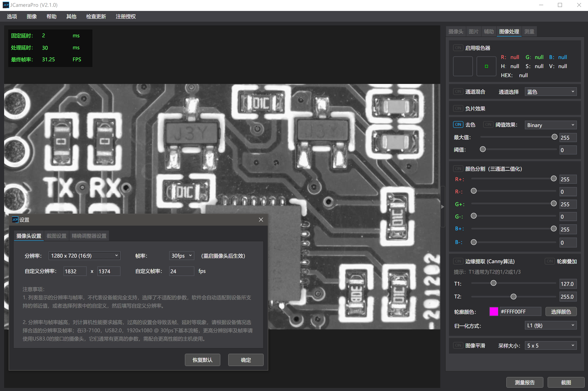Click the green color picker target box

tap(486, 66)
